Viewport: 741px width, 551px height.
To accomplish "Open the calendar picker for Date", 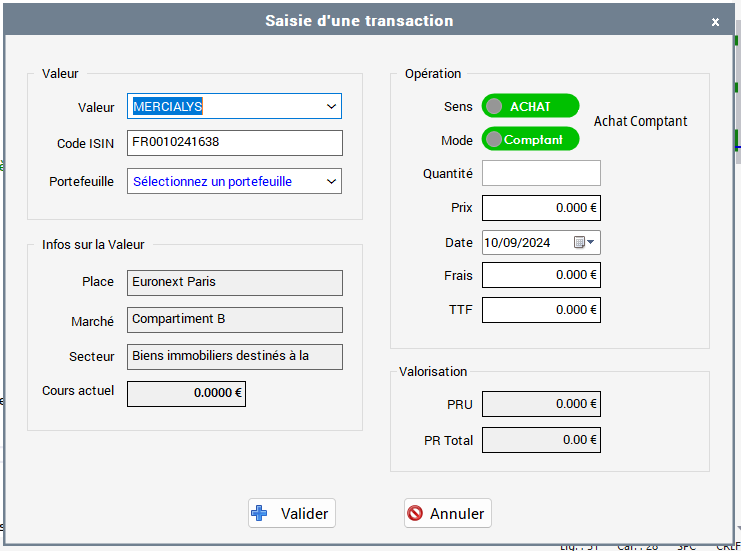I will pyautogui.click(x=584, y=242).
